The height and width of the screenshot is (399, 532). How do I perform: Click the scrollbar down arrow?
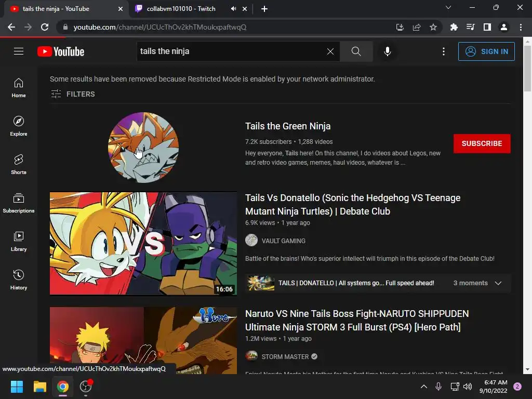527,369
